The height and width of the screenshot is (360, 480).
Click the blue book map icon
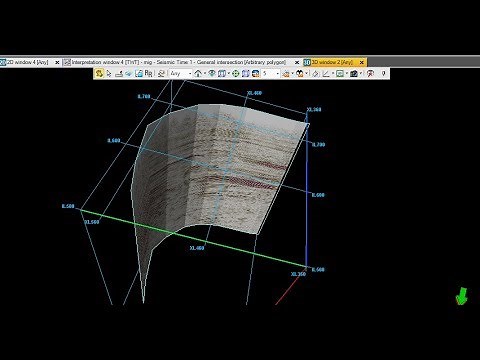tap(246, 73)
